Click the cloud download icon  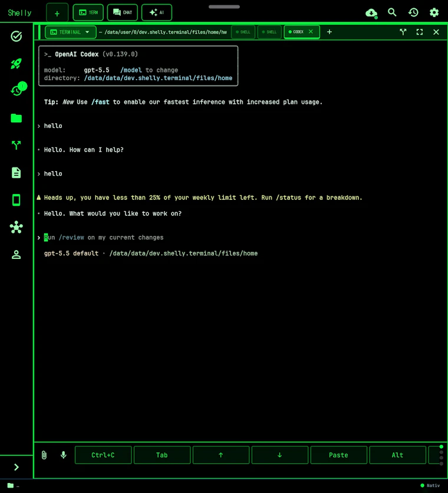[371, 13]
